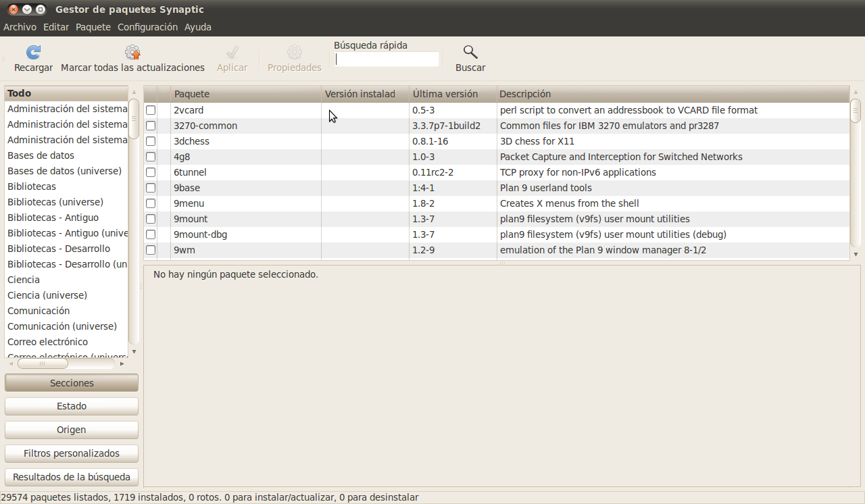Sort by Última versión column header
Image resolution: width=865 pixels, height=504 pixels.
[453, 94]
